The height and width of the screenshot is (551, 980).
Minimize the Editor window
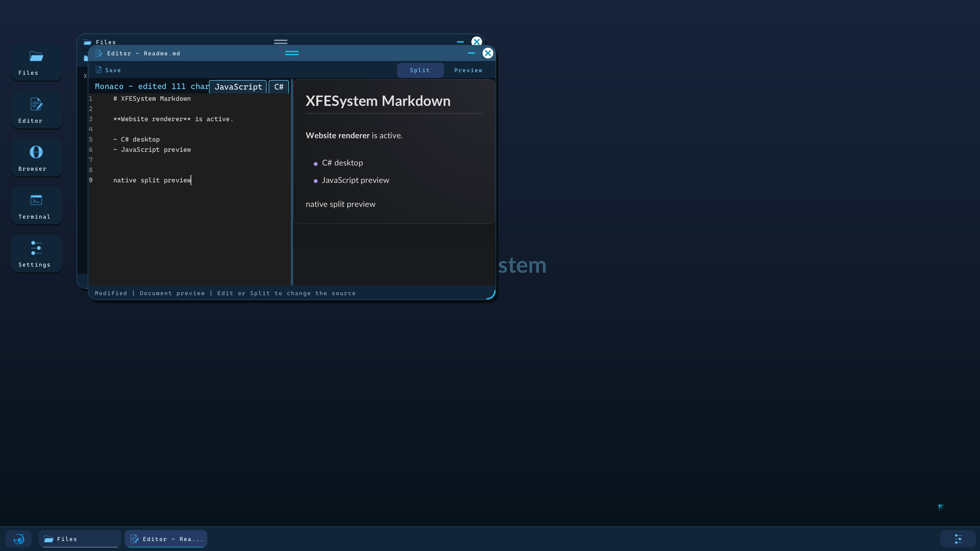471,53
